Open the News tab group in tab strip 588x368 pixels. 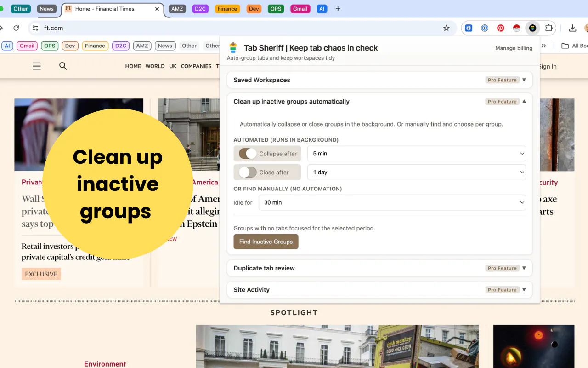[46, 9]
